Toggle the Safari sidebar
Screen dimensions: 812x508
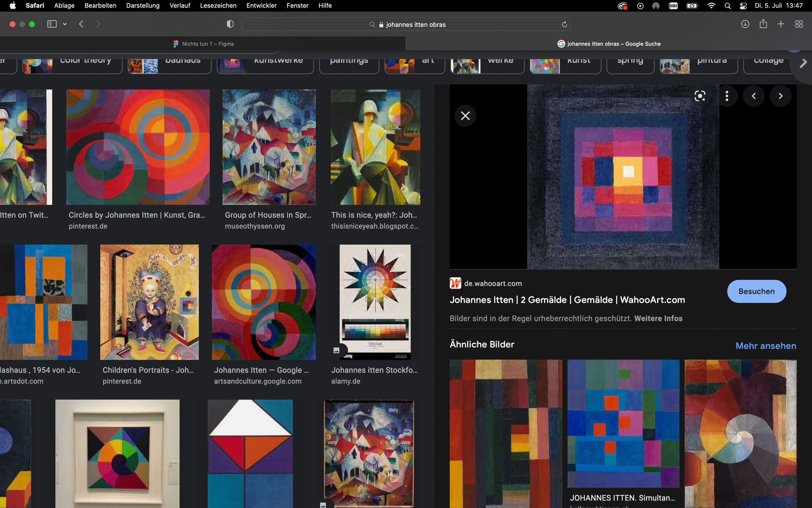click(x=52, y=24)
